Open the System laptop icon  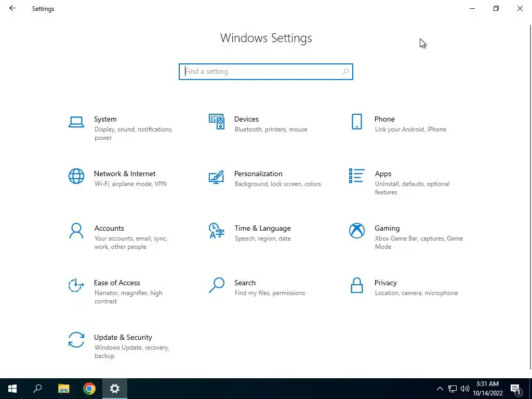(76, 122)
